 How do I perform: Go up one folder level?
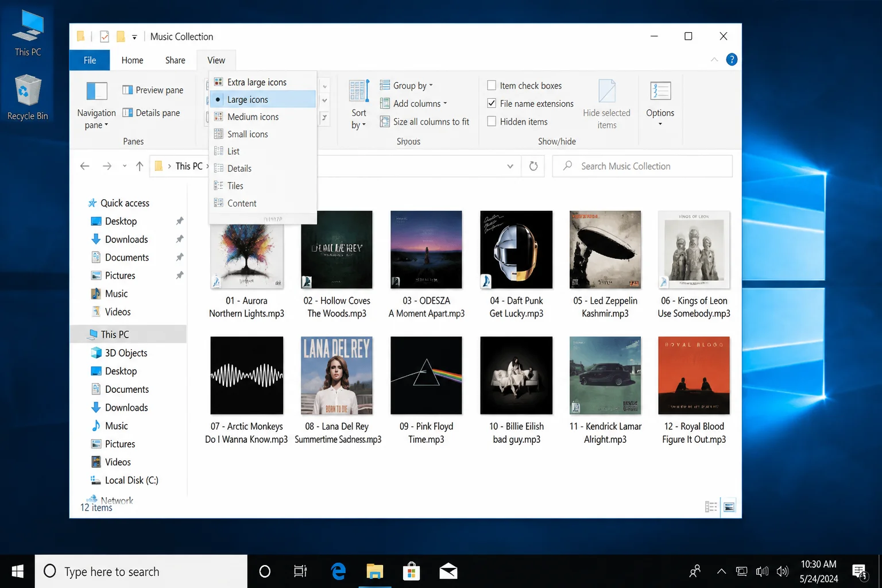[140, 166]
